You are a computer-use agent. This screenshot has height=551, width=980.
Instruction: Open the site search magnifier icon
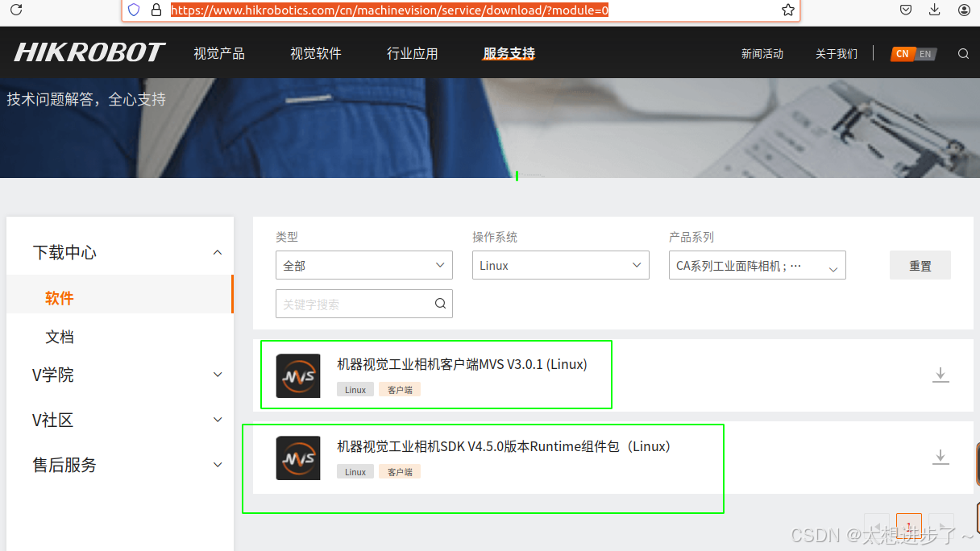963,54
